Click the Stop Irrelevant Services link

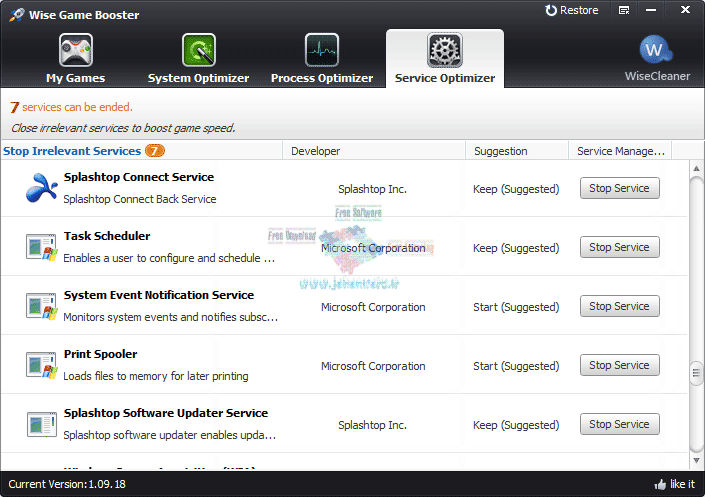pyautogui.click(x=72, y=151)
